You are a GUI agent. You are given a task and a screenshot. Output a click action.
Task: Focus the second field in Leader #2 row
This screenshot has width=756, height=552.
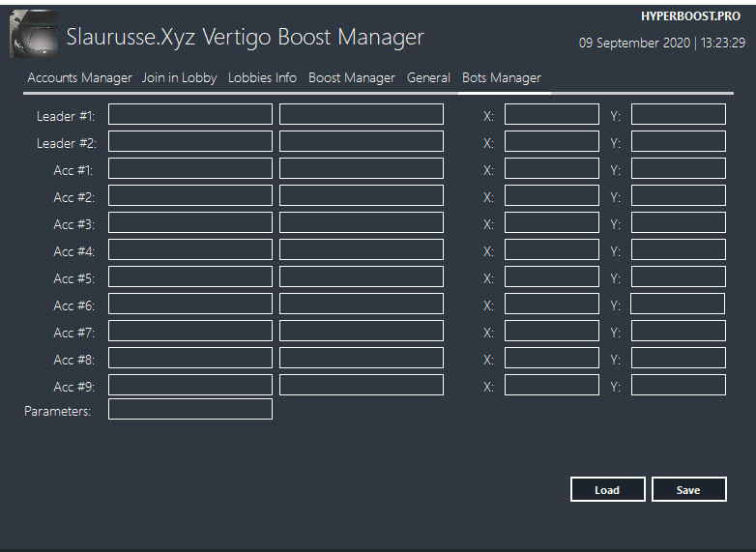(x=362, y=142)
